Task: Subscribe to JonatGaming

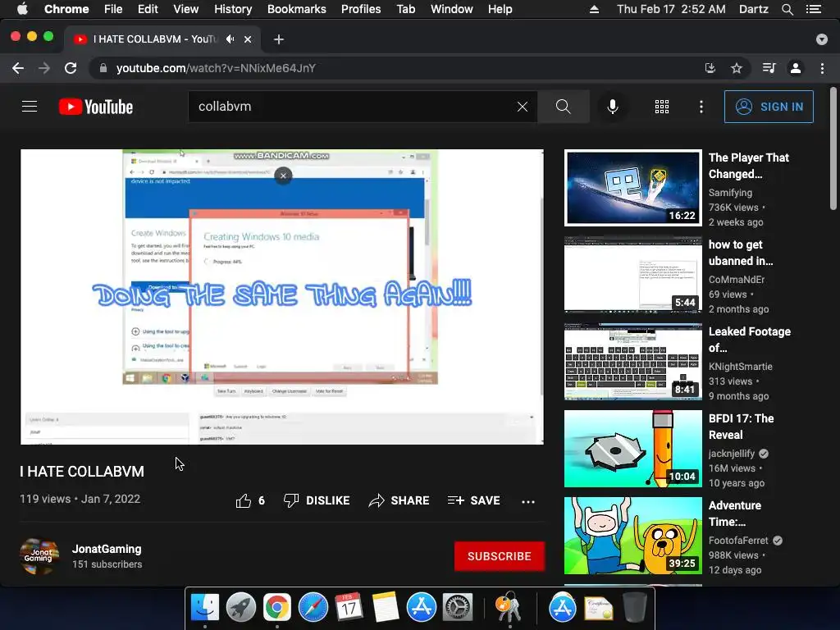Action: (500, 556)
